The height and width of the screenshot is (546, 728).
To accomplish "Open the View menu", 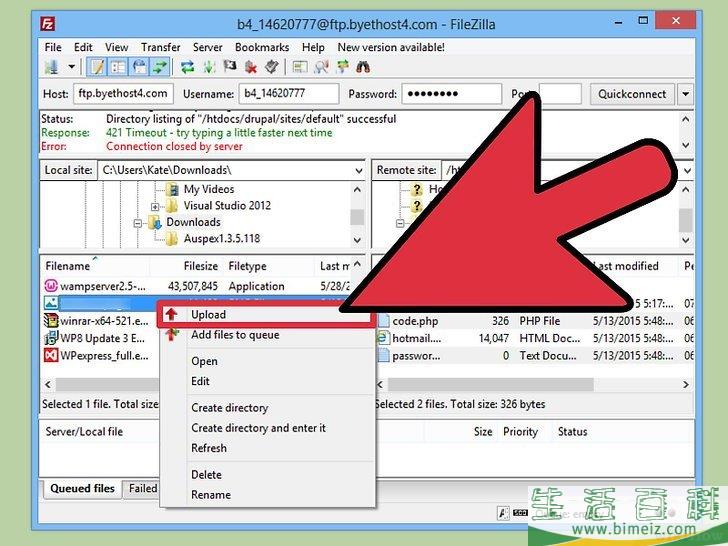I will click(x=116, y=47).
